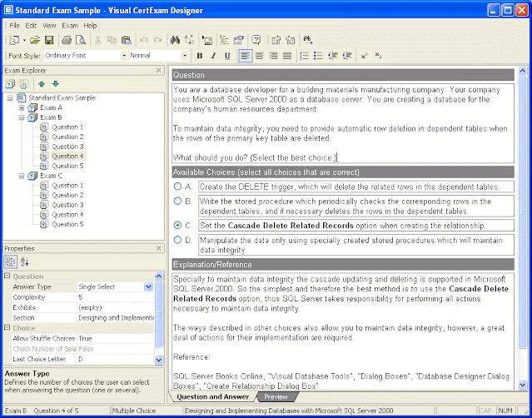Click the Insert Image icon

pos(207,40)
